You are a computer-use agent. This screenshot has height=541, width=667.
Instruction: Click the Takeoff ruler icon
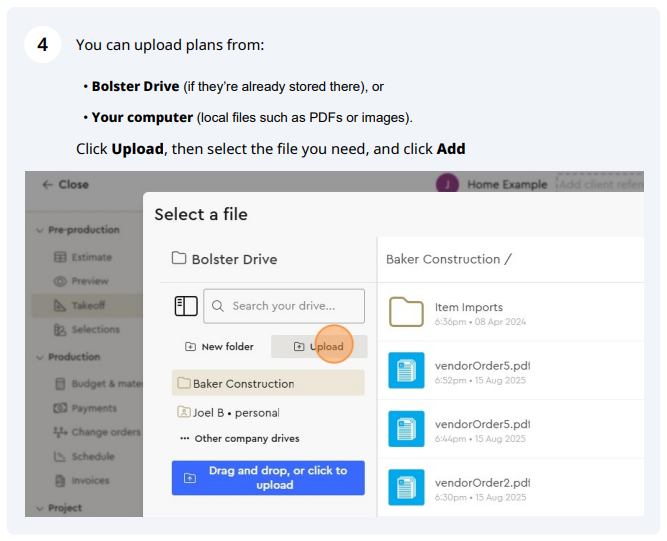click(x=60, y=305)
